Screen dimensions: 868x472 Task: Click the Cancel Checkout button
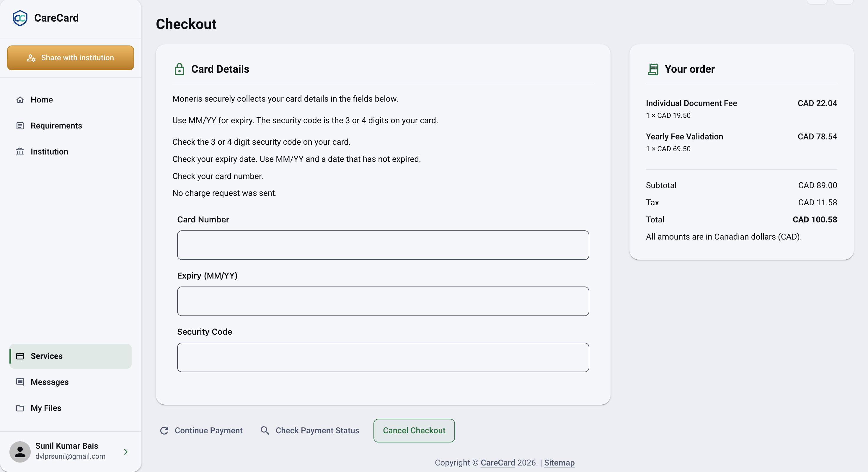tap(414, 431)
